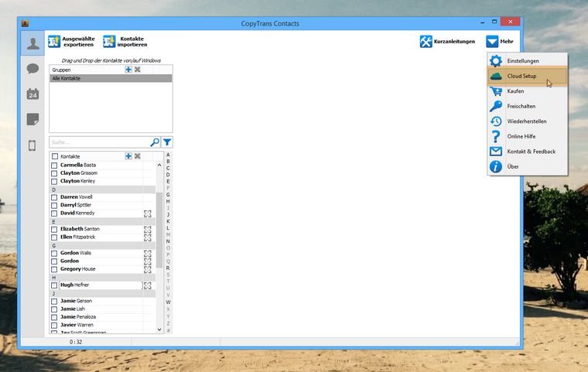
Task: Click Kontakte importieren button
Action: click(125, 42)
